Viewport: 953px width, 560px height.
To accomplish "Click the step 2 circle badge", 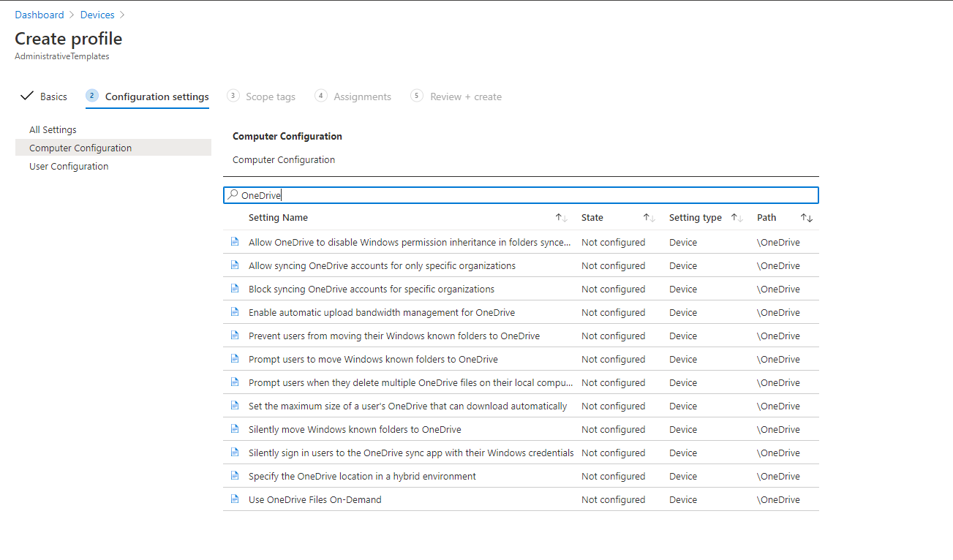I will (x=91, y=96).
